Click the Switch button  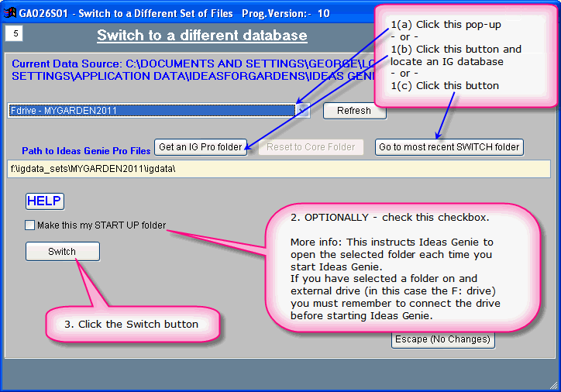click(x=63, y=252)
